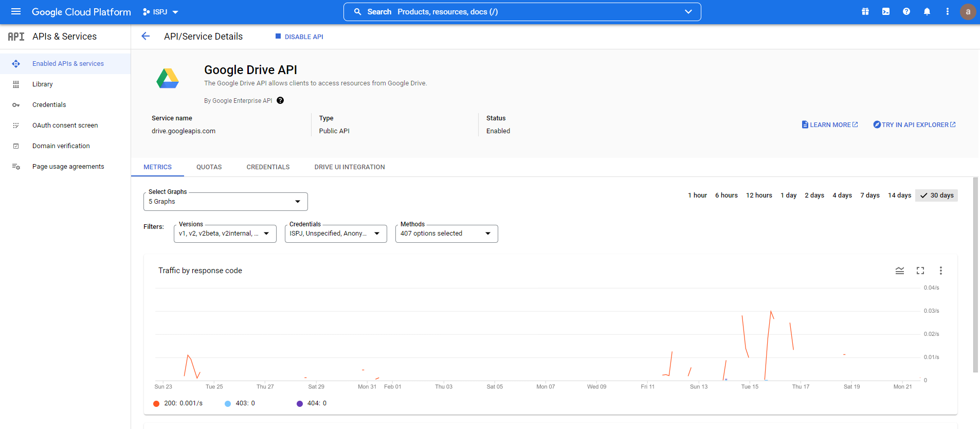Activate Cloud Shell terminal icon
This screenshot has width=980, height=429.
[x=886, y=11]
